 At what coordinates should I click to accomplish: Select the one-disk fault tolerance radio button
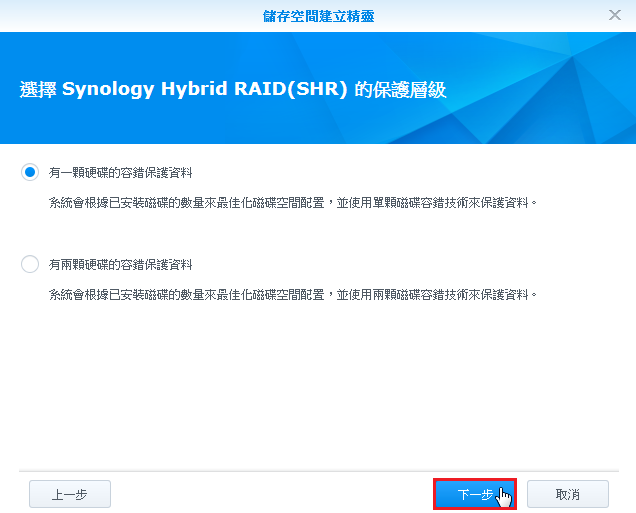pyautogui.click(x=30, y=172)
